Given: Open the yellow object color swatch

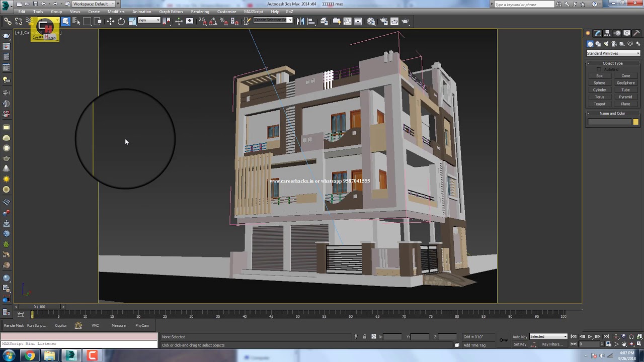Looking at the screenshot, I should pyautogui.click(x=636, y=122).
